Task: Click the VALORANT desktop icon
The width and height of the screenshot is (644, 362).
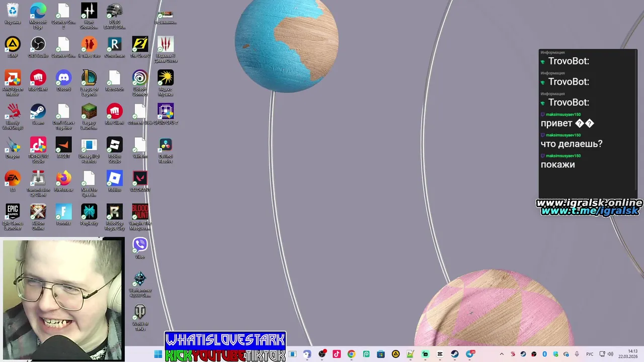Action: coord(140,181)
